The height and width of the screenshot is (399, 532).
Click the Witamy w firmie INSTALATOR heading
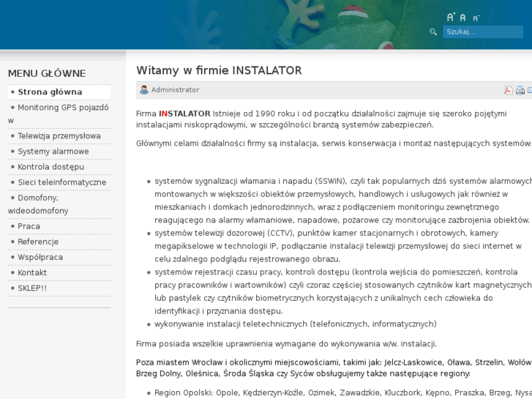point(219,70)
